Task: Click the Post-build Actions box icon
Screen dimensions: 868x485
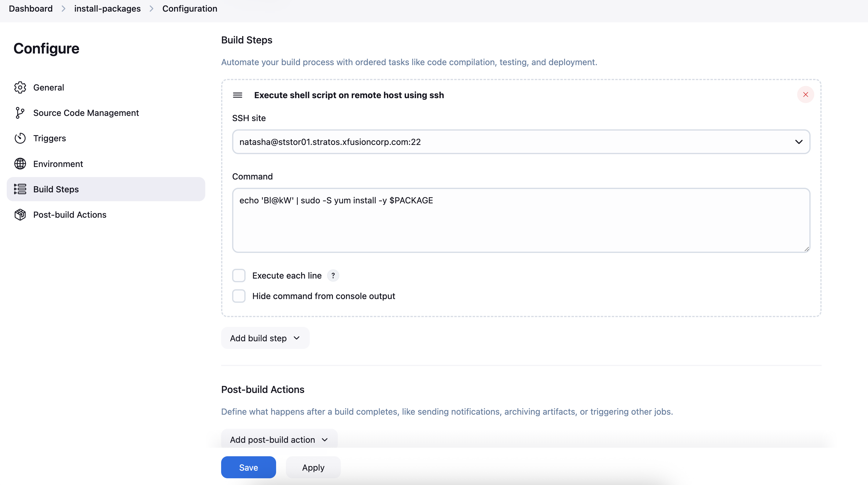Action: (20, 215)
